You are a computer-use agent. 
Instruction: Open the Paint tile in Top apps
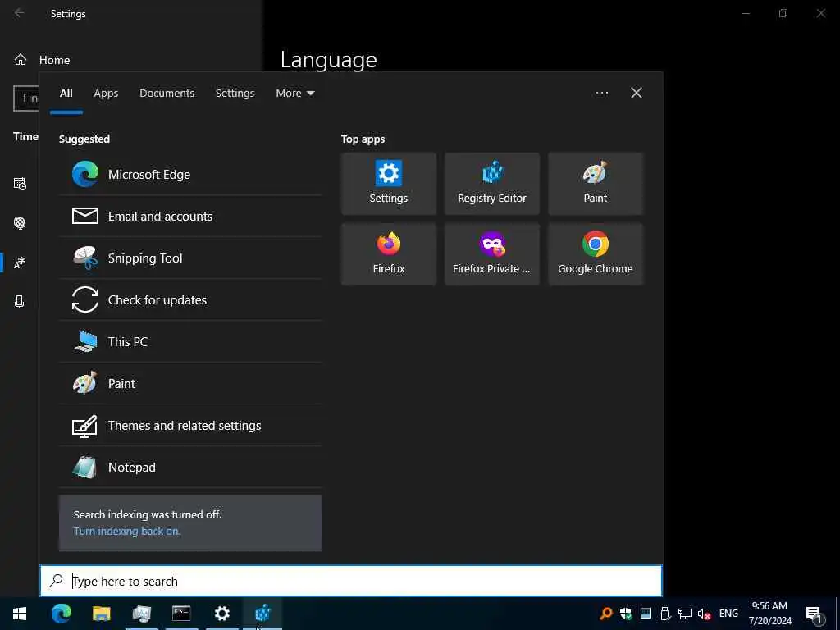(596, 184)
